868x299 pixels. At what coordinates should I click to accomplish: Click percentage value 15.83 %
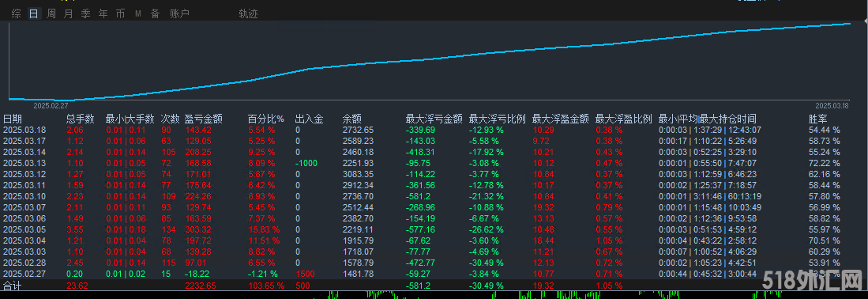point(264,229)
